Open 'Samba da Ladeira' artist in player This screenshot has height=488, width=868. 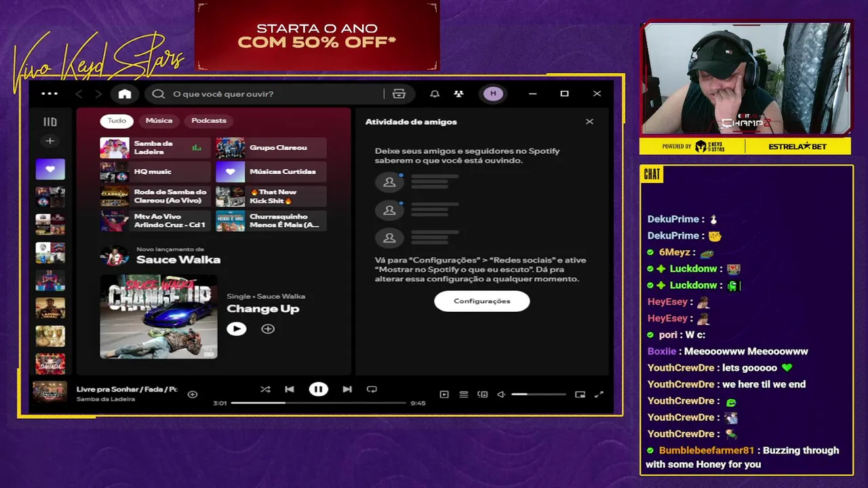point(106,399)
